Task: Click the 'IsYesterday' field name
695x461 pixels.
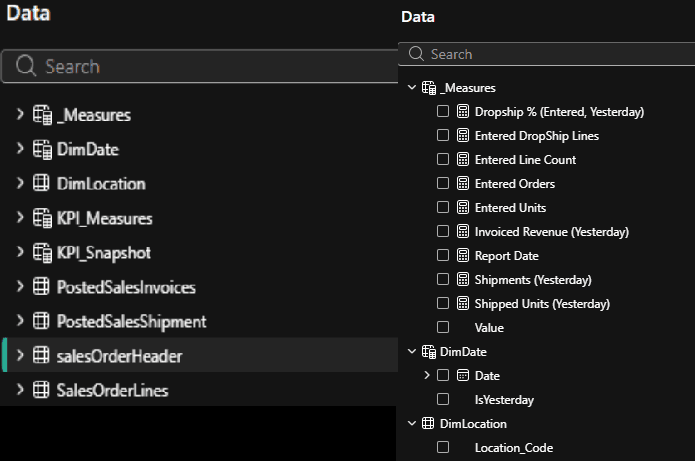Action: point(504,400)
